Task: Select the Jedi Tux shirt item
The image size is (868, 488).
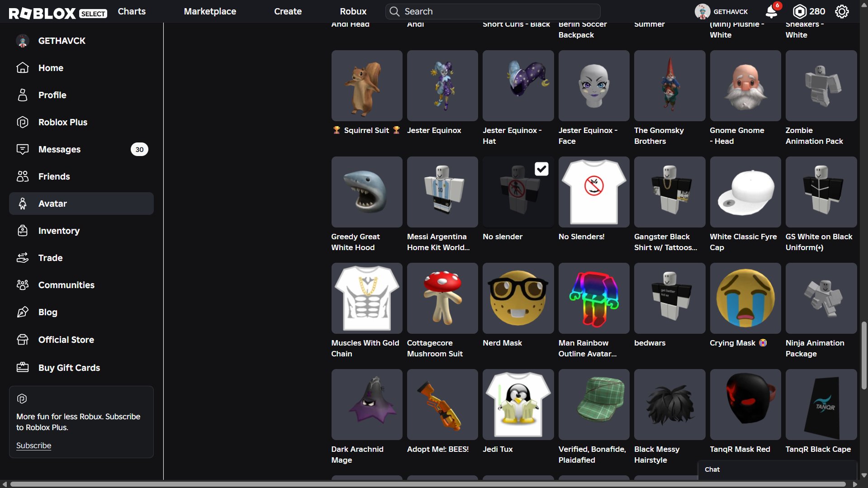Action: (x=518, y=404)
